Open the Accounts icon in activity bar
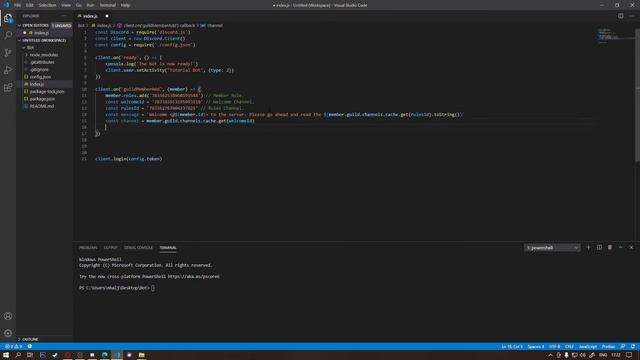Image resolution: width=640 pixels, height=360 pixels. tap(8, 316)
